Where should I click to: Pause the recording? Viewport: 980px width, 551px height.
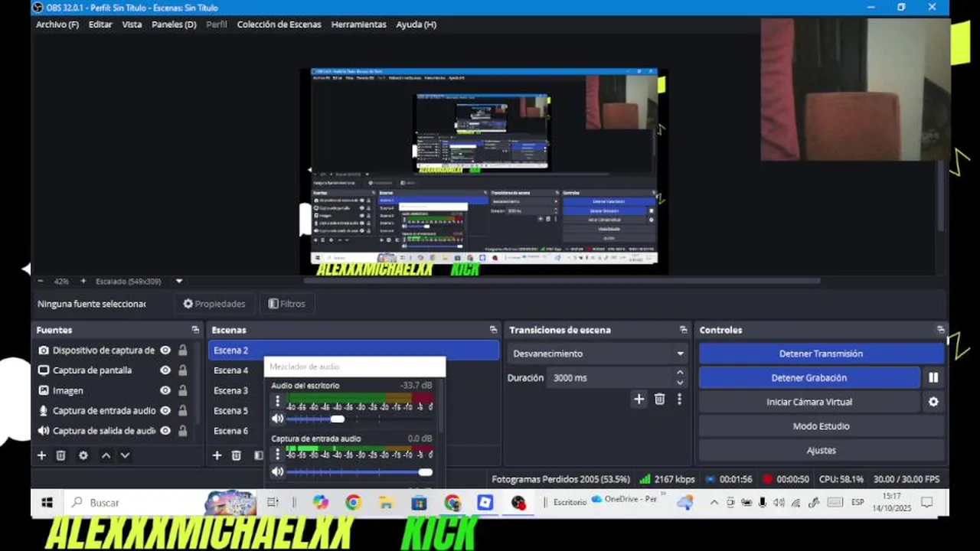click(x=933, y=377)
